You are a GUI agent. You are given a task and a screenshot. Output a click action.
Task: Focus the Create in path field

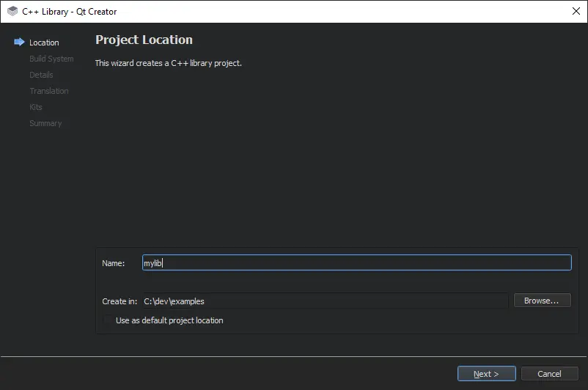coord(324,301)
